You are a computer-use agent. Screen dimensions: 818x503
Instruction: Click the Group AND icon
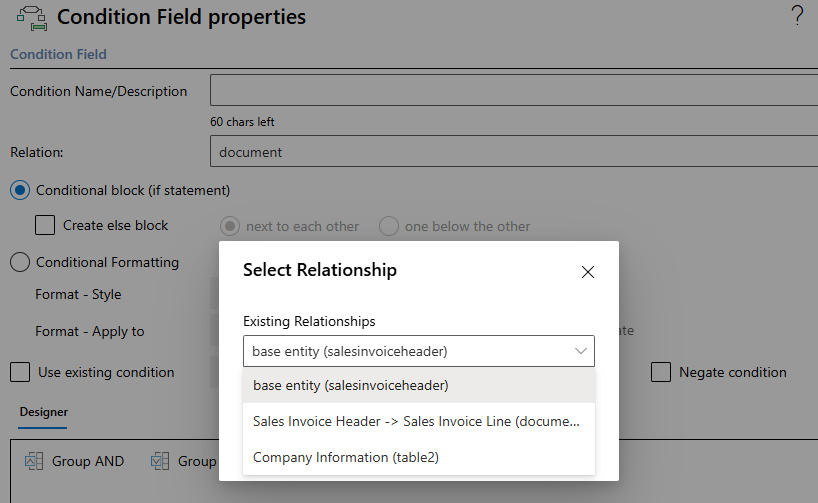34,461
